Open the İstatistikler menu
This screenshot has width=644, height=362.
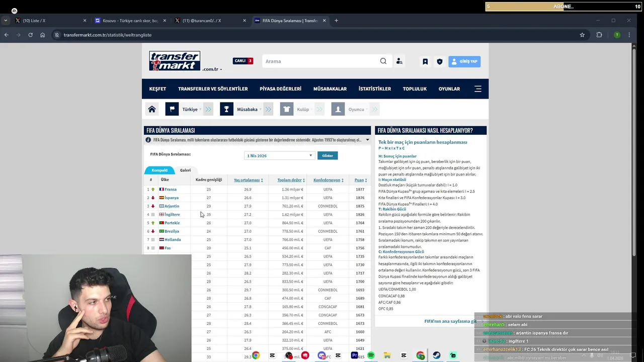pyautogui.click(x=375, y=88)
